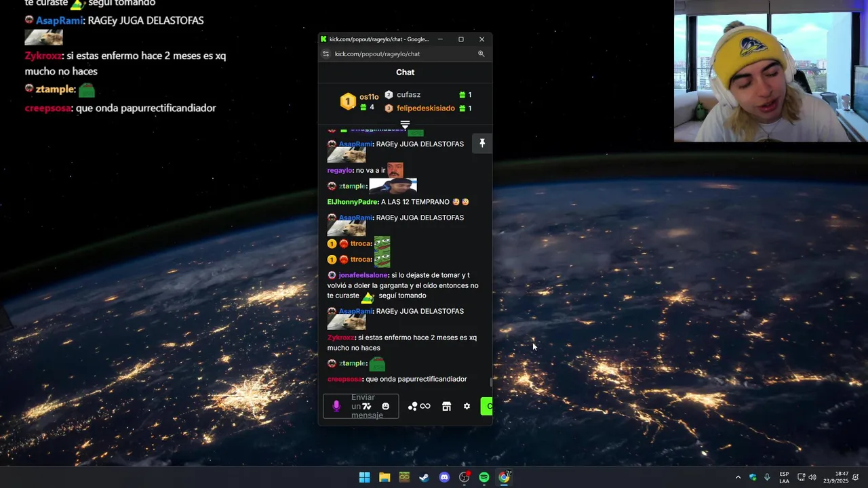The width and height of the screenshot is (868, 488).
Task: Click the webcam overlay of the streamer
Action: point(771,71)
